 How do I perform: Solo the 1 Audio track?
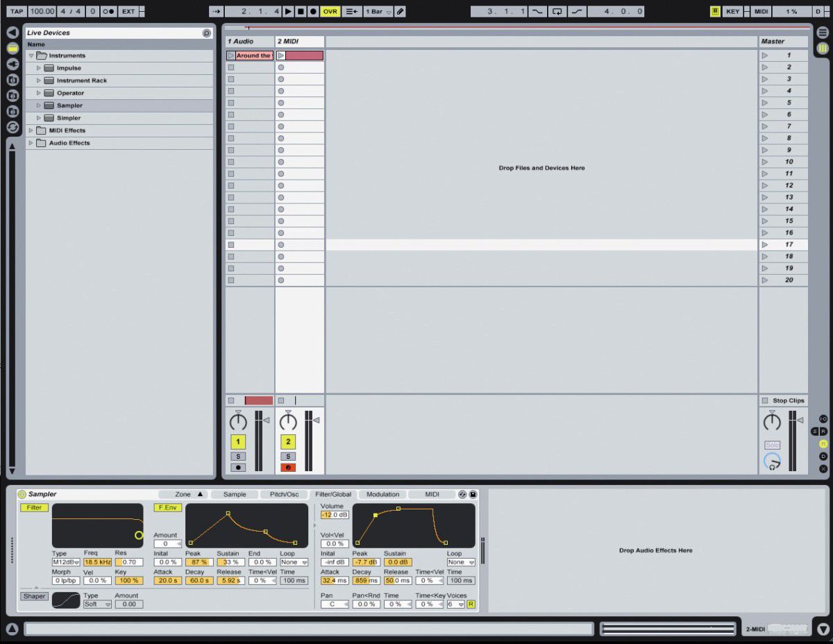point(238,457)
